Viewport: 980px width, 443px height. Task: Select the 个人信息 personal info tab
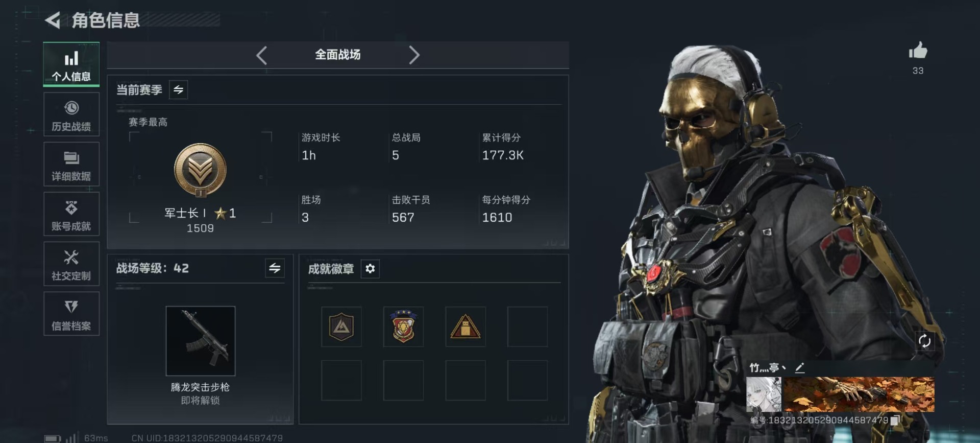coord(71,65)
